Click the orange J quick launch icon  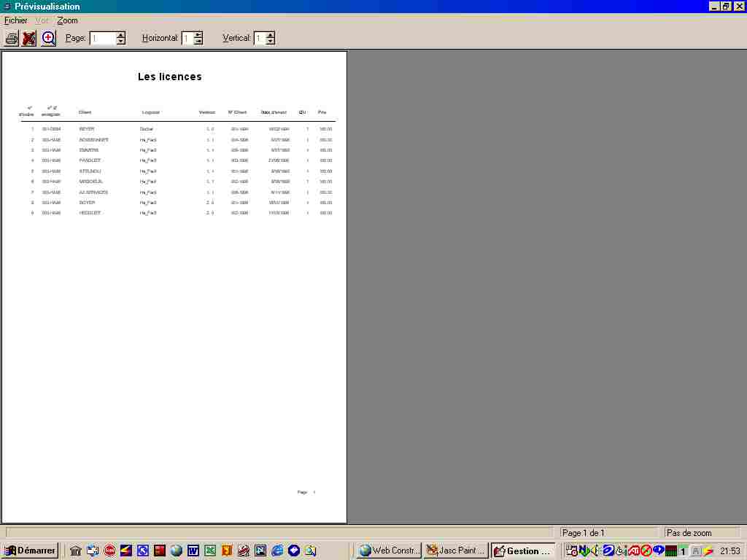(227, 551)
